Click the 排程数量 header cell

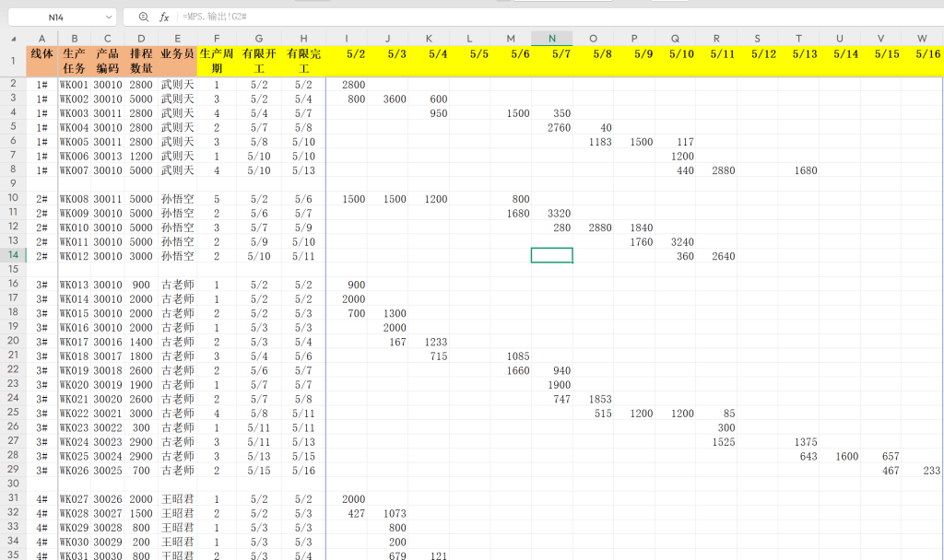click(141, 61)
